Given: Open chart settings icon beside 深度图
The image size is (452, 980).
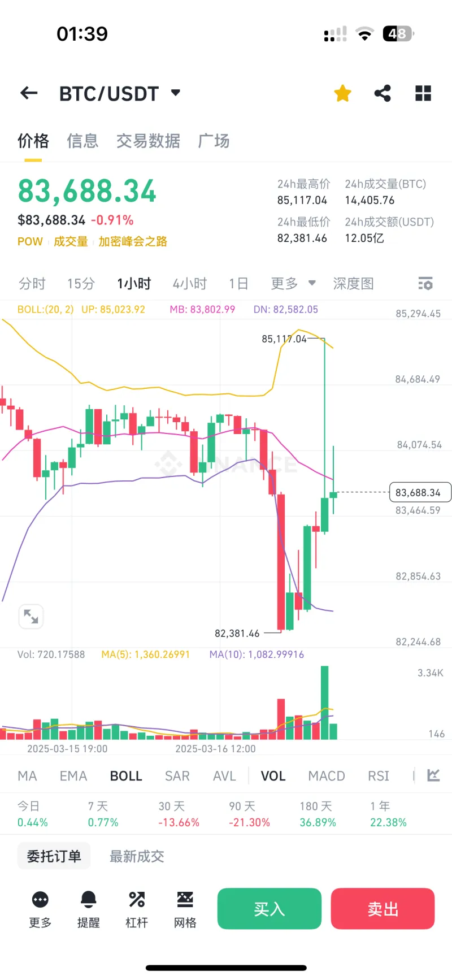Looking at the screenshot, I should point(425,283).
